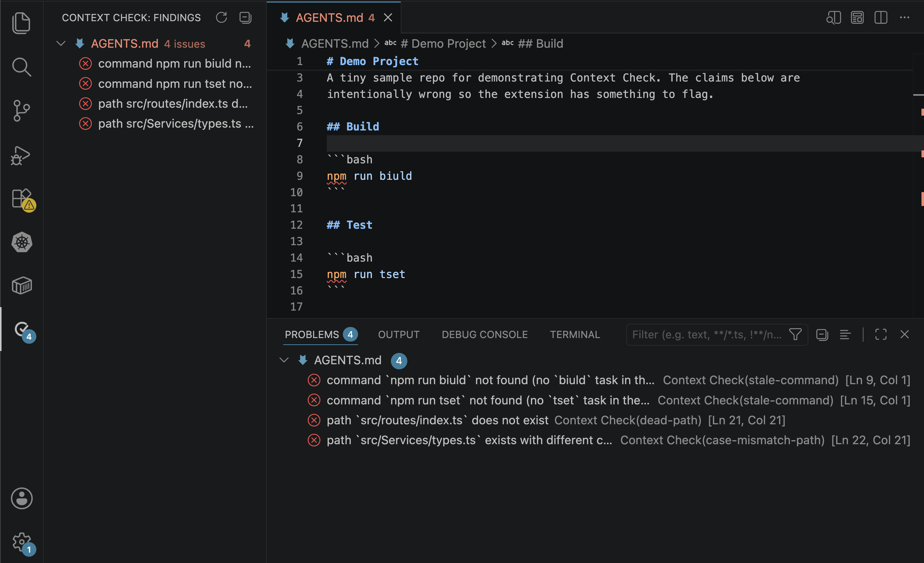Click 'npm run biuld' code line
The width and height of the screenshot is (924, 563).
tap(369, 176)
